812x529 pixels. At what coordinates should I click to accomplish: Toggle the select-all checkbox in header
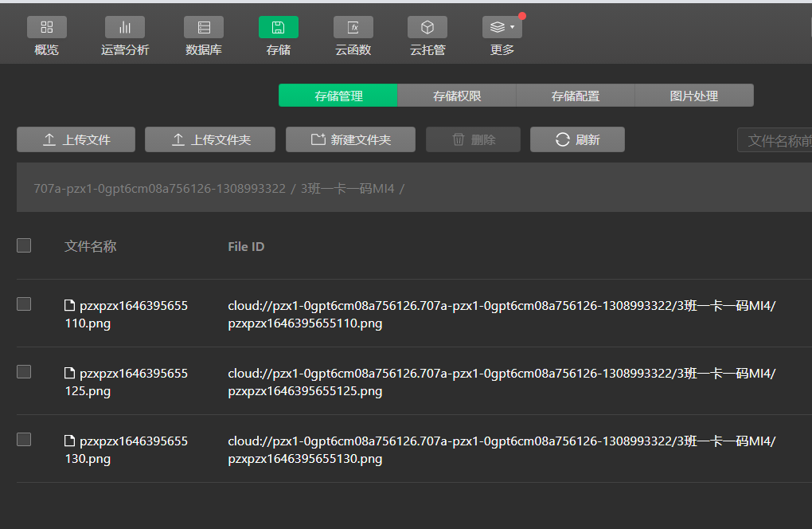(24, 245)
